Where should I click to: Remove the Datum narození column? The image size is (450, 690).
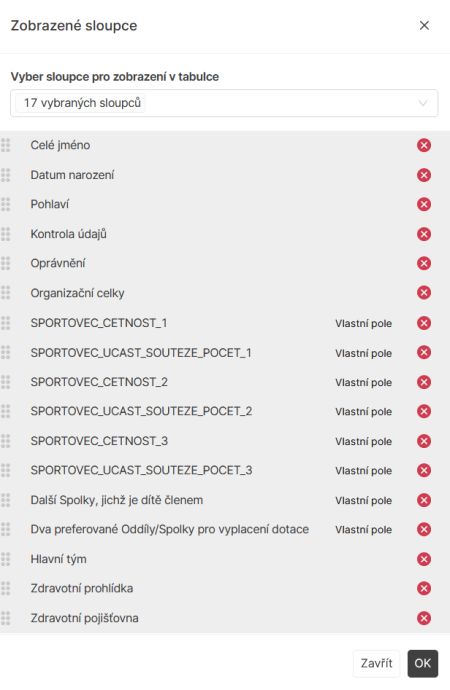pyautogui.click(x=424, y=175)
